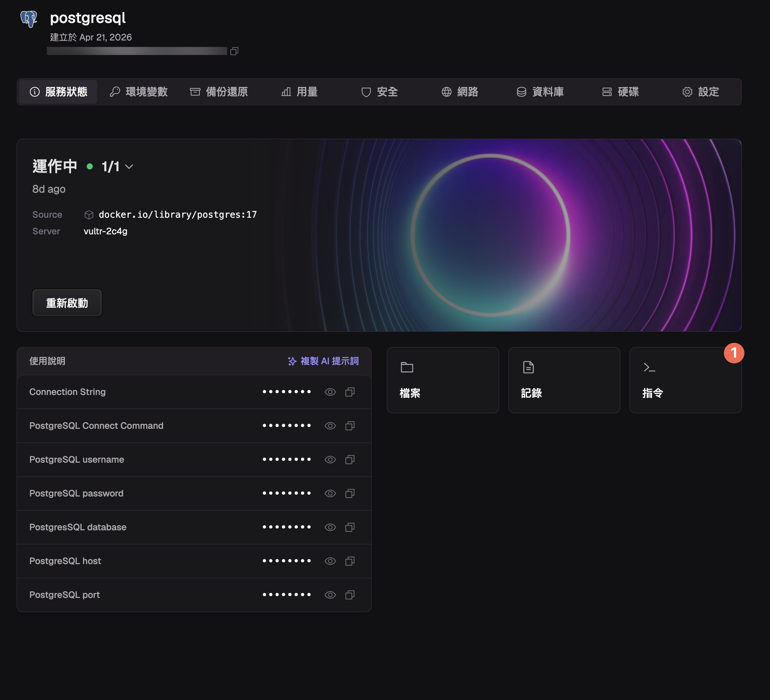This screenshot has width=770, height=700.
Task: Switch to the 備份還原 tab
Action: (219, 92)
